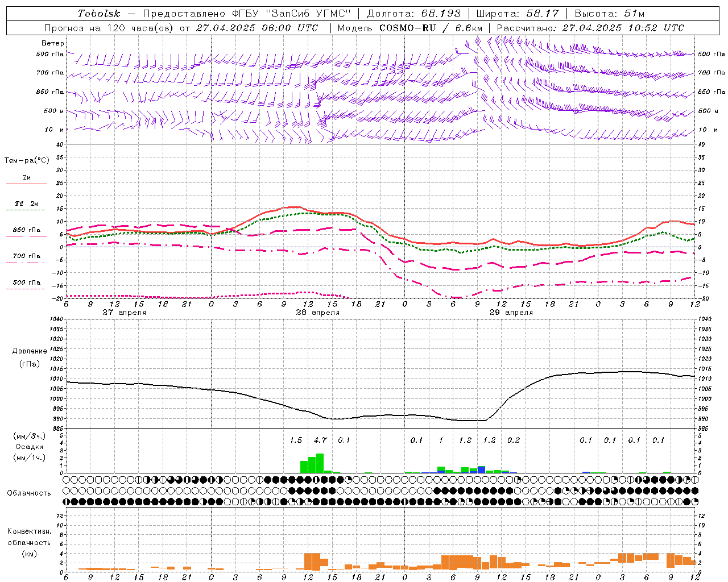Click the "Конвективн." convective cloud label
Viewport: 728px width, 582px height.
[x=29, y=531]
